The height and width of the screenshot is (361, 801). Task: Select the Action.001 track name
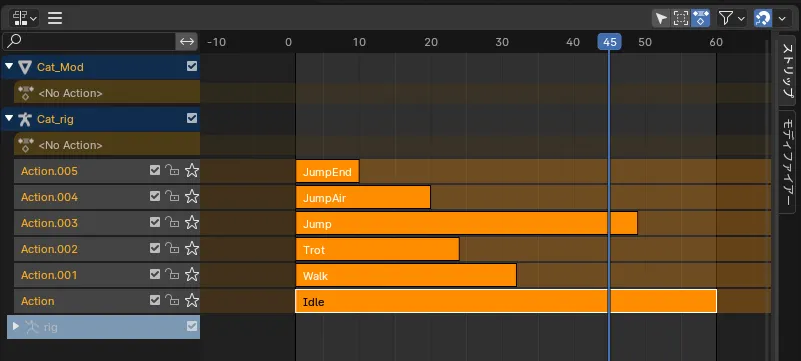coord(49,275)
